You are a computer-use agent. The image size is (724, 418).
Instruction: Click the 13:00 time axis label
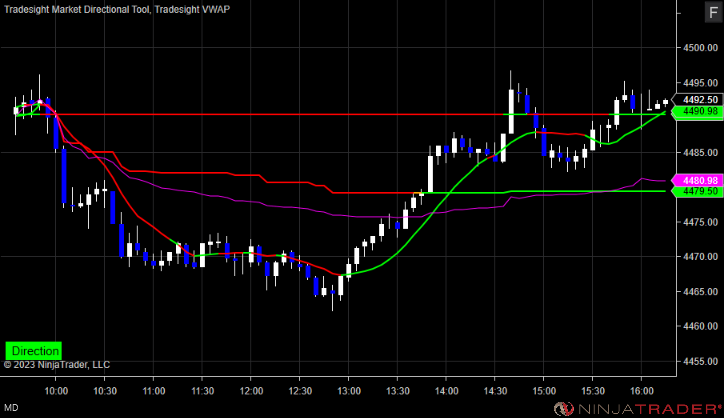tap(349, 391)
